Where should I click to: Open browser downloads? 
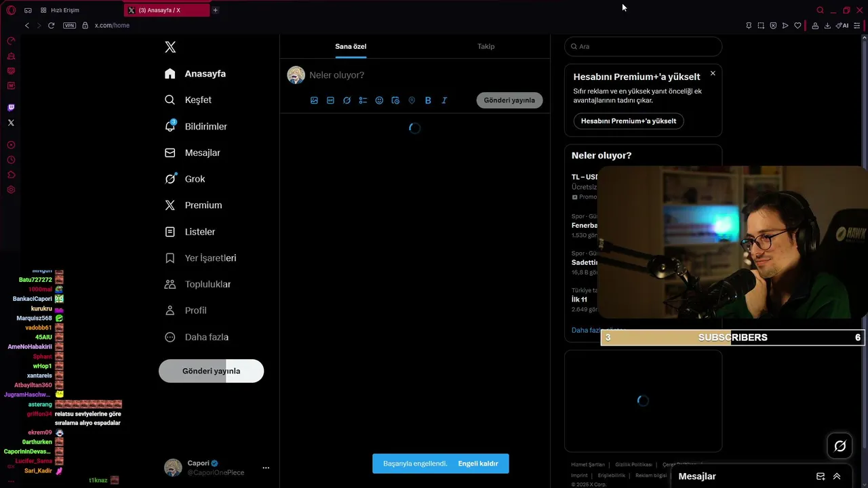click(827, 25)
